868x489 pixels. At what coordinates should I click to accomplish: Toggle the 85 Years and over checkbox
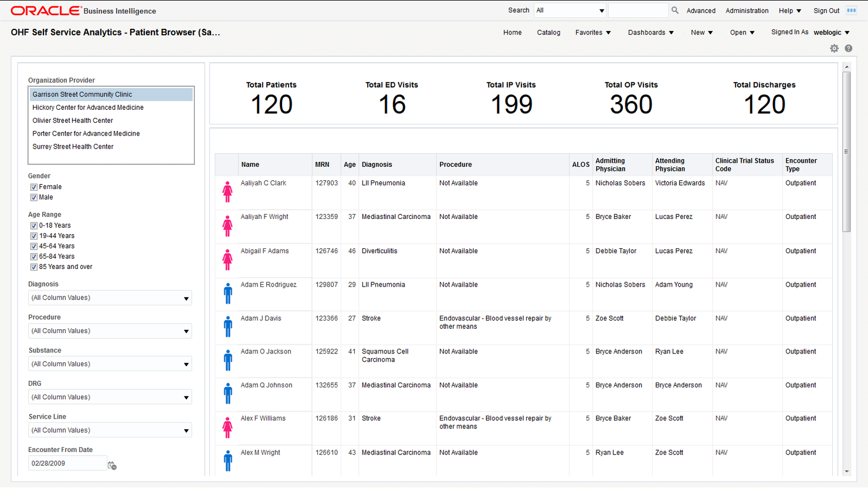click(x=34, y=267)
